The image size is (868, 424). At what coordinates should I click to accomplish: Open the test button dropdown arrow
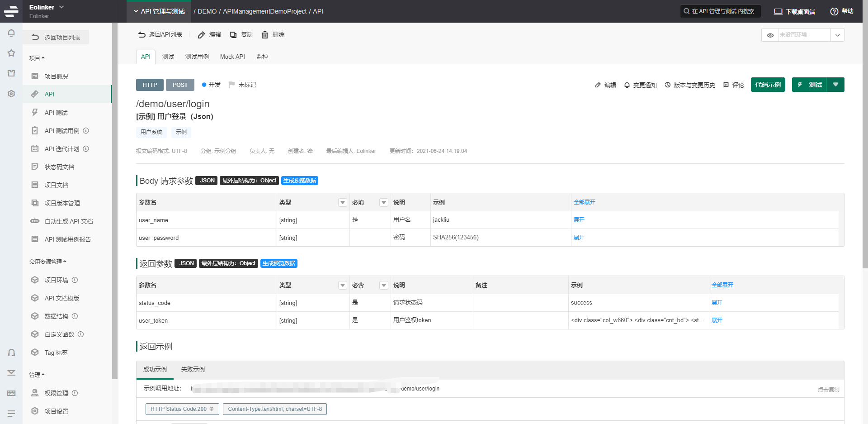coord(835,85)
